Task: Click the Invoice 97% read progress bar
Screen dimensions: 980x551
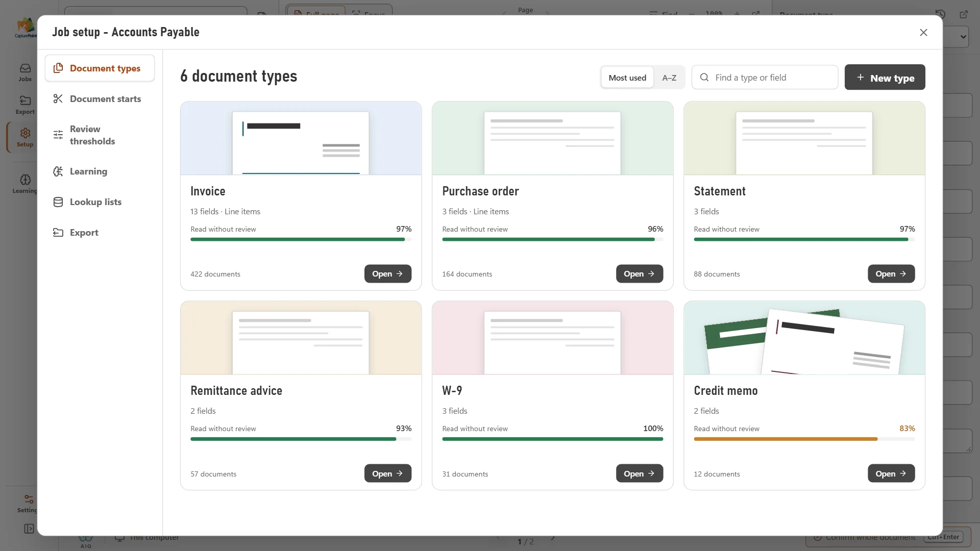Action: tap(301, 239)
